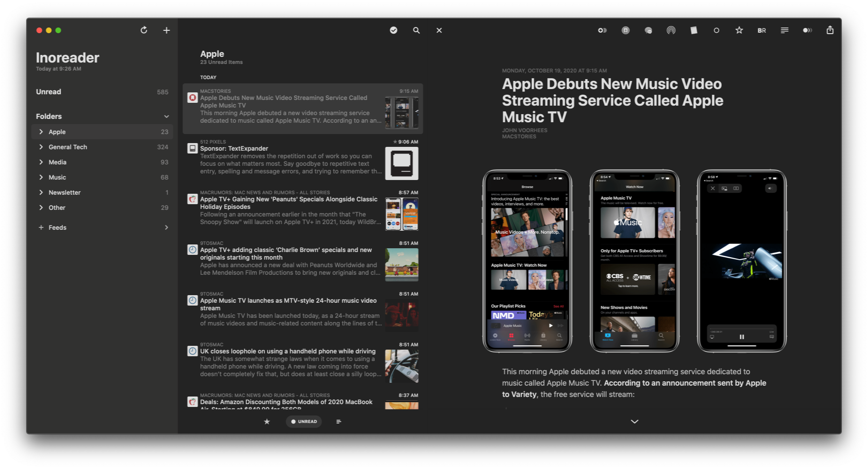Show next article with the chevron
Image resolution: width=868 pixels, height=469 pixels.
pyautogui.click(x=634, y=421)
